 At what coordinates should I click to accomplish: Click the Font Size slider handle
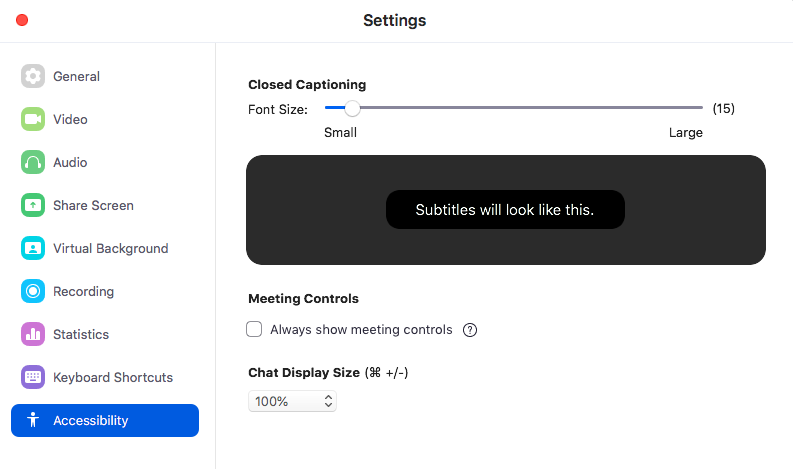(352, 108)
